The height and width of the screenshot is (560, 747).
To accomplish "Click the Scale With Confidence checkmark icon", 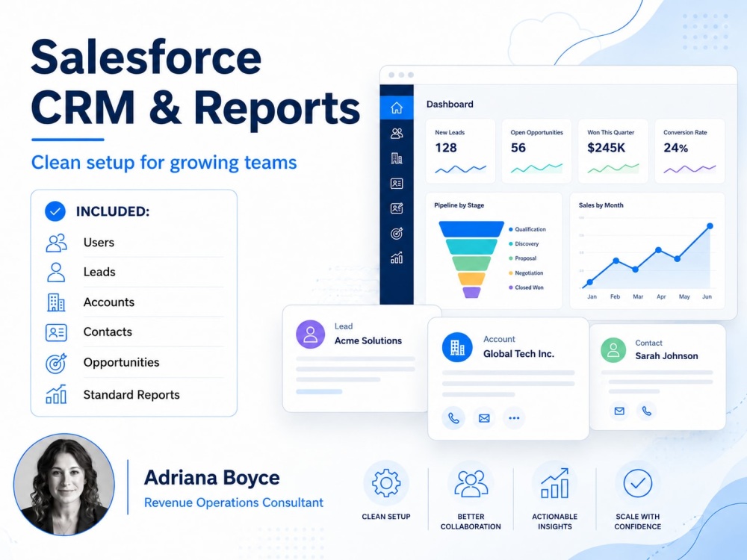I will click(638, 483).
